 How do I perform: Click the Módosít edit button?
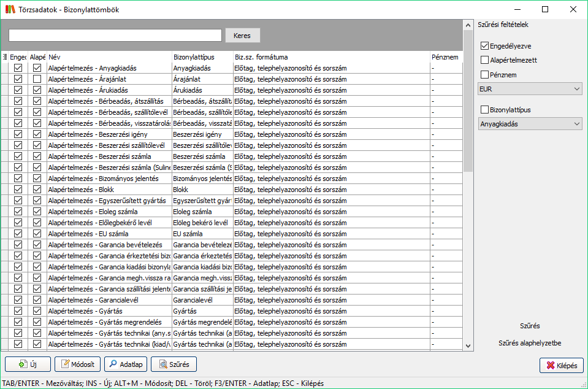(x=78, y=364)
